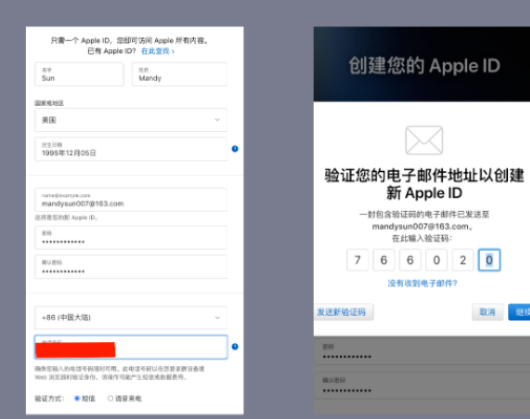Expand the +86 (中国大陆) country code dropdown
This screenshot has height=419, width=530.
(x=131, y=318)
